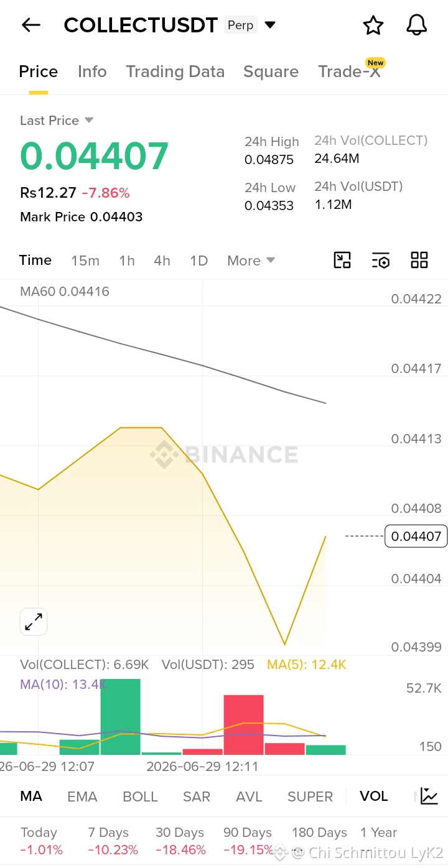Add COLLECTUSDT to favorites with star icon
This screenshot has width=448, height=868.
373,25
